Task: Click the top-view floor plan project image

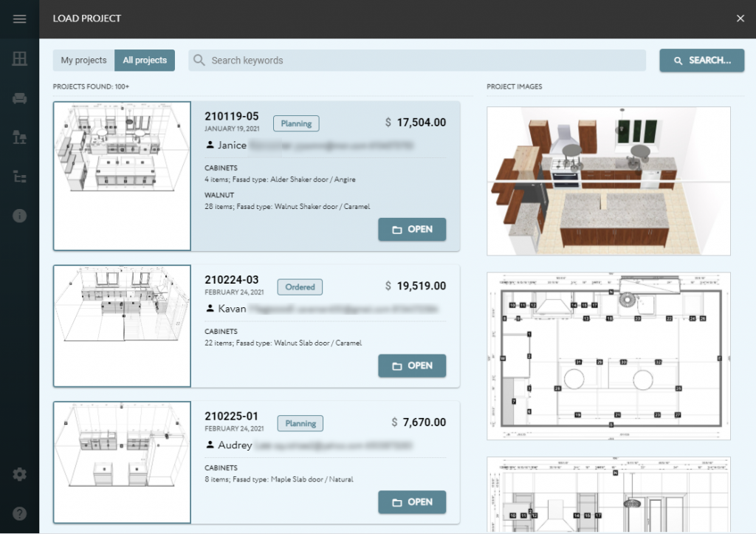Action: coord(608,356)
